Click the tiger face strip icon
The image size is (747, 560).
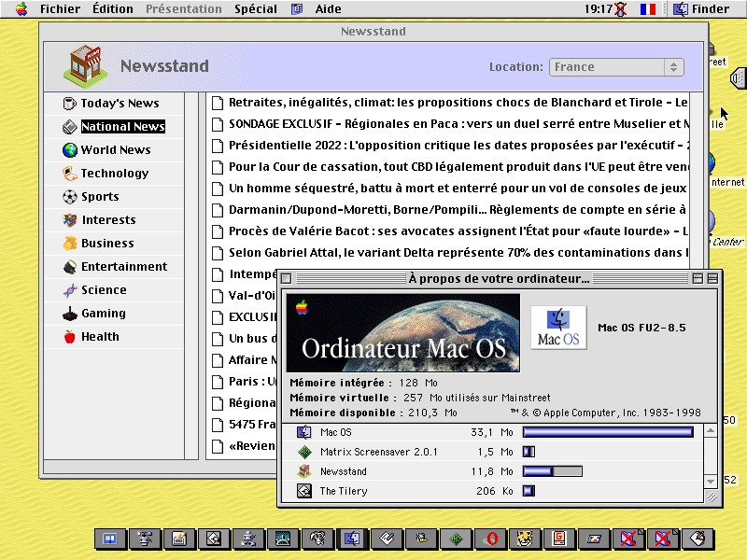[x=525, y=539]
